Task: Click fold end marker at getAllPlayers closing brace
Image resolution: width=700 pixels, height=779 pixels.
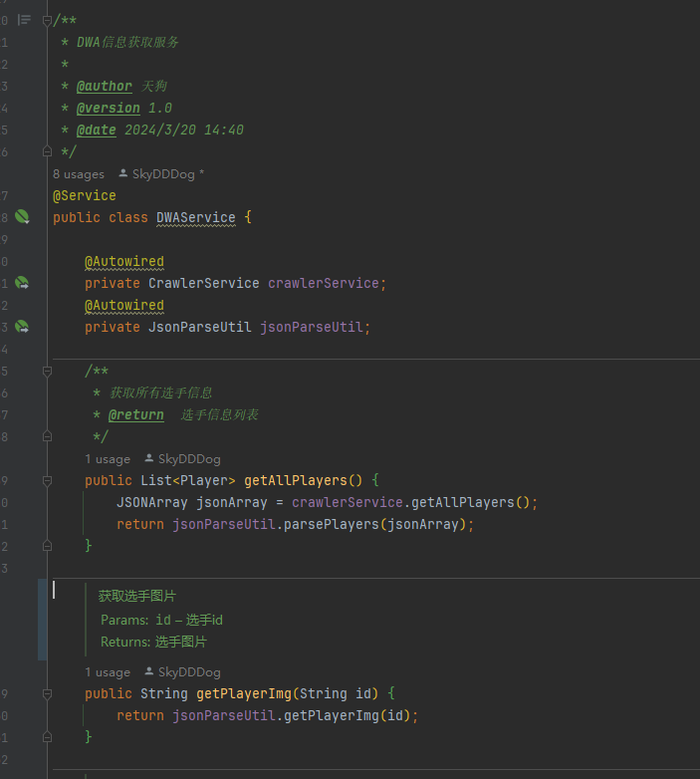Action: (x=47, y=546)
